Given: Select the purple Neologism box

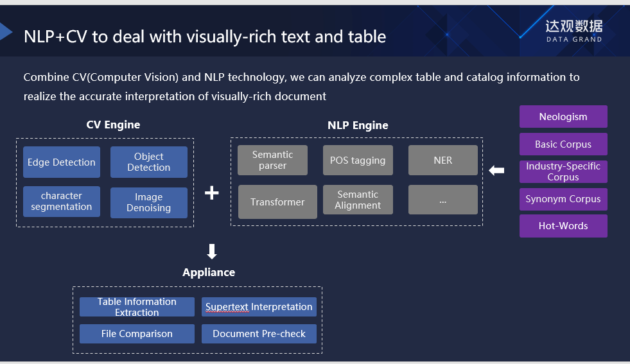Looking at the screenshot, I should coord(563,117).
